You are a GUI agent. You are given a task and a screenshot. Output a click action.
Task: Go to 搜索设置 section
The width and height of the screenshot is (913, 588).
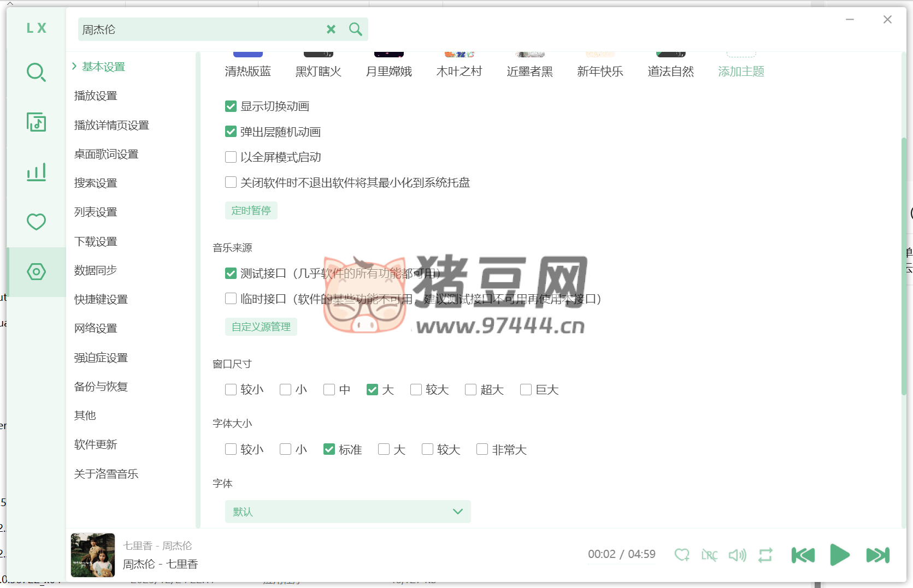tap(96, 183)
